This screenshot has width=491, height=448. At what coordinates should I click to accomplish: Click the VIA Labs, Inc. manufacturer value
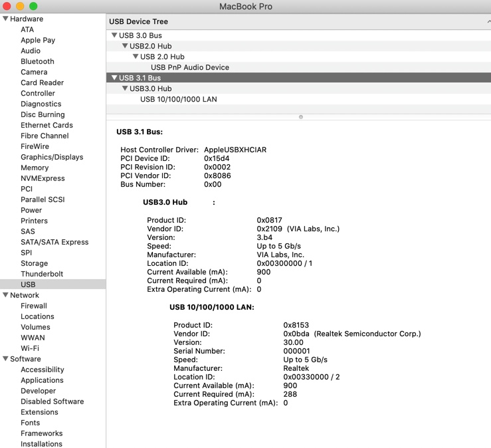(x=280, y=255)
